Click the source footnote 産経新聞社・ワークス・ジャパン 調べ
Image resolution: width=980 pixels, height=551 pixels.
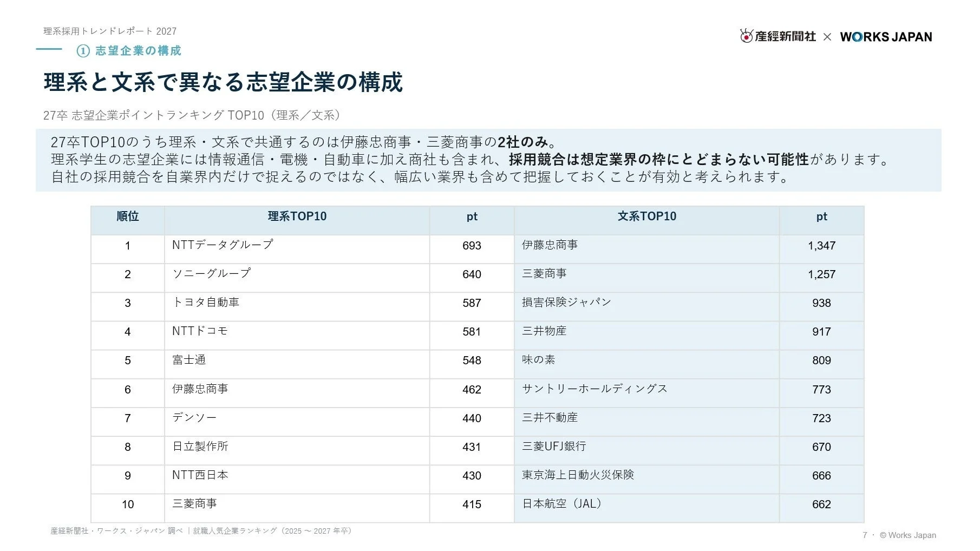coord(117,531)
